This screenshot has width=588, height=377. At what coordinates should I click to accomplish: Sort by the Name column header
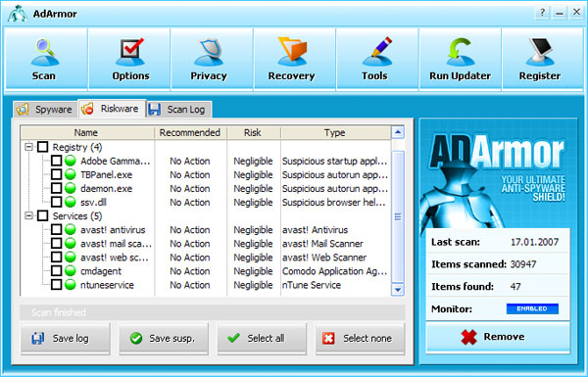87,132
